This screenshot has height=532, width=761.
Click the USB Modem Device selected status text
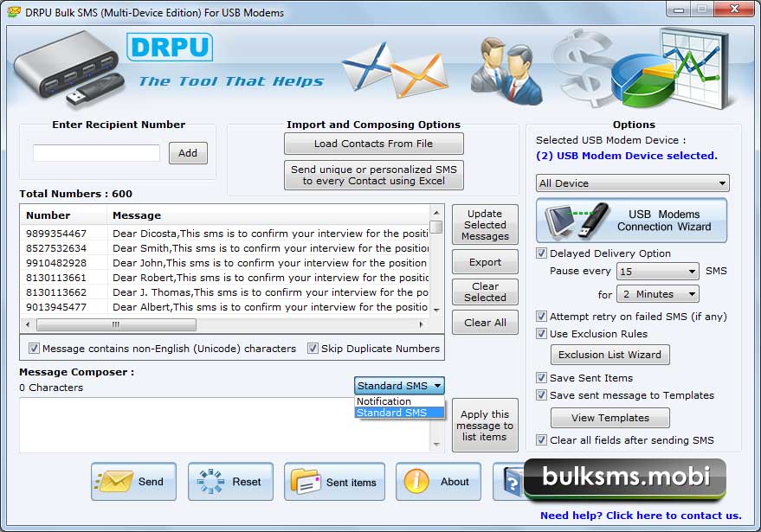tap(627, 156)
